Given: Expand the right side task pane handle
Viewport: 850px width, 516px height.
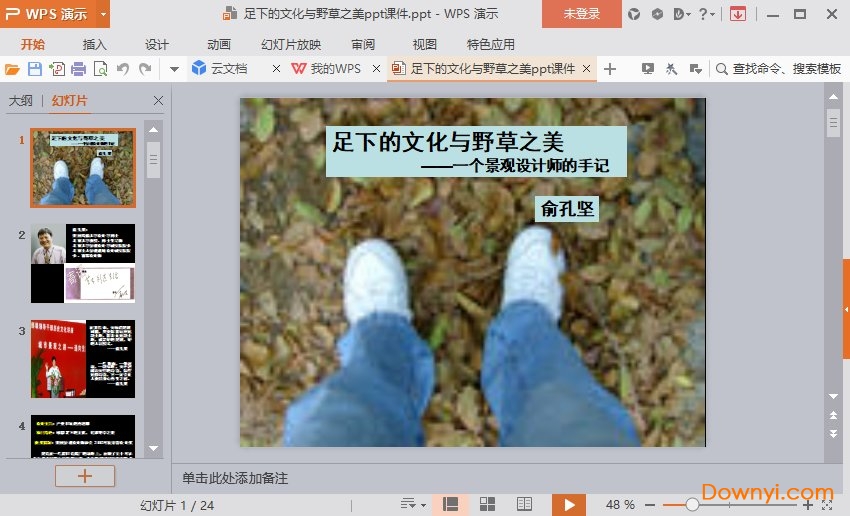Looking at the screenshot, I should [846, 309].
